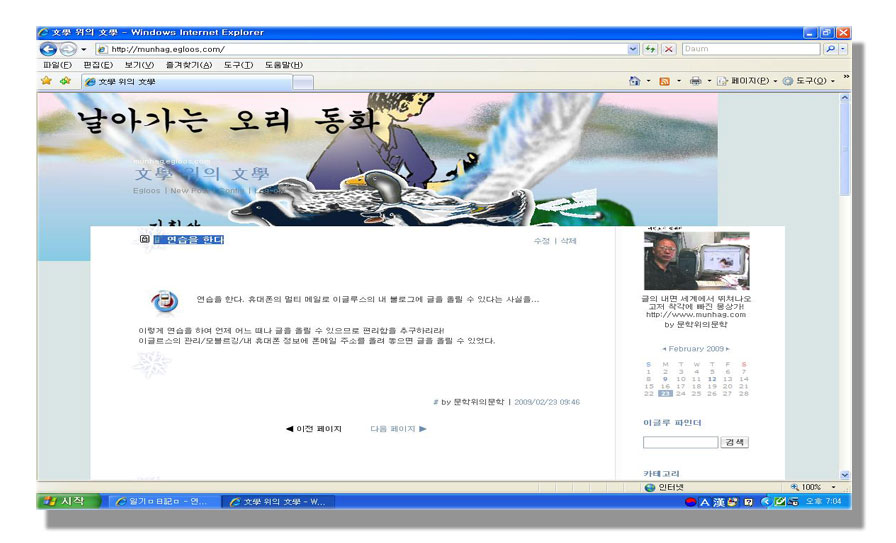Image resolution: width=896 pixels, height=543 pixels.
Task: Click the 이전 페이지 link
Action: pyautogui.click(x=314, y=429)
